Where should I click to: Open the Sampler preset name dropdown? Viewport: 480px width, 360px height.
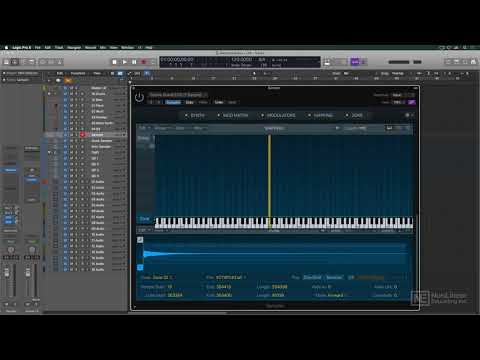click(x=177, y=95)
